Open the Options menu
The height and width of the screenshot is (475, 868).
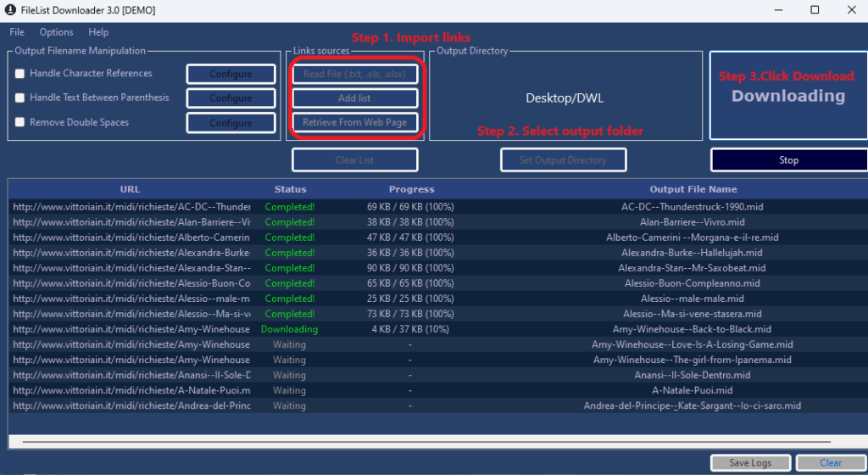tap(56, 32)
